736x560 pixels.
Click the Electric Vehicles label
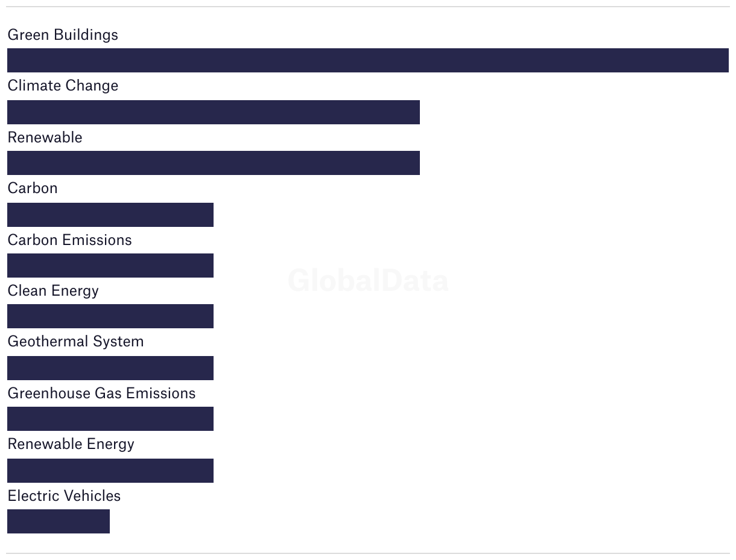[64, 495]
